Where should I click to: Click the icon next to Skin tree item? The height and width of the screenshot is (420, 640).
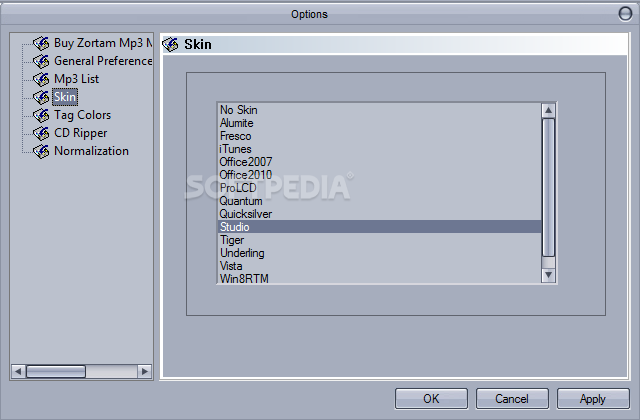point(41,97)
